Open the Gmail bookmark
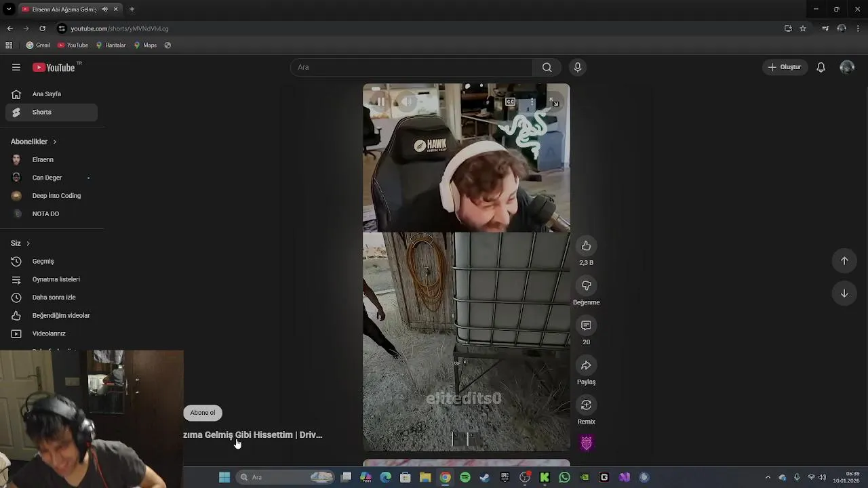The height and width of the screenshot is (488, 868). click(38, 45)
